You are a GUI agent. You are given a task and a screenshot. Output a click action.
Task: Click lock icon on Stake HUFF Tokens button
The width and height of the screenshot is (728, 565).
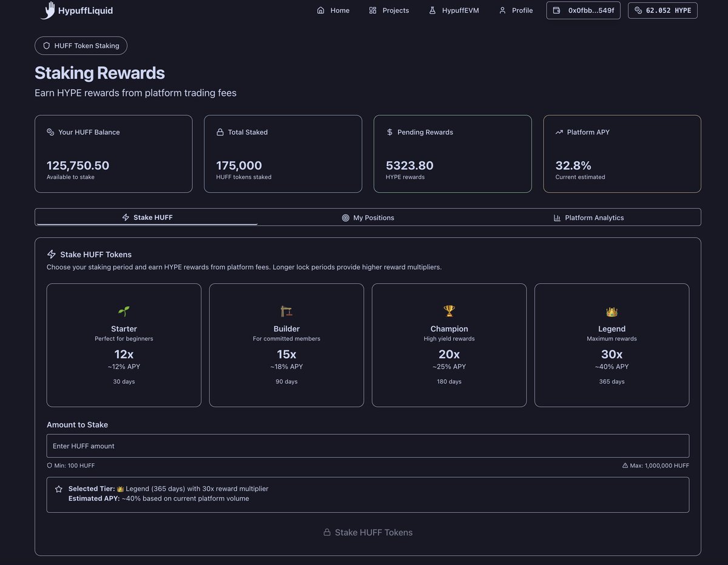327,532
